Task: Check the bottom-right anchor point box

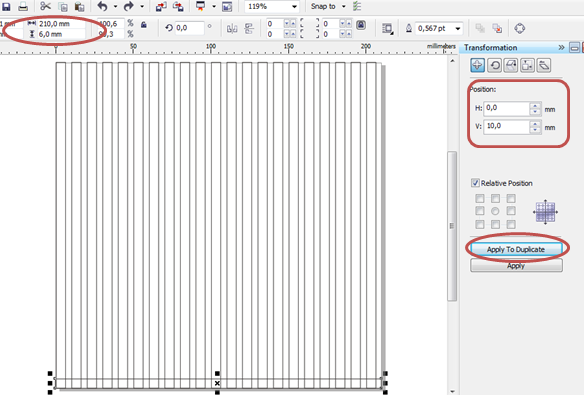Action: click(x=511, y=224)
